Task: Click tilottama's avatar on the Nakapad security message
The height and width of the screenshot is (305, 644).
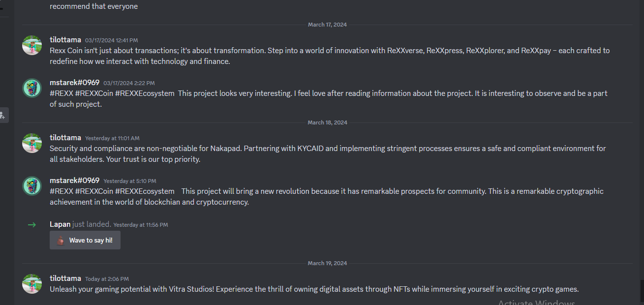Action: tap(32, 143)
